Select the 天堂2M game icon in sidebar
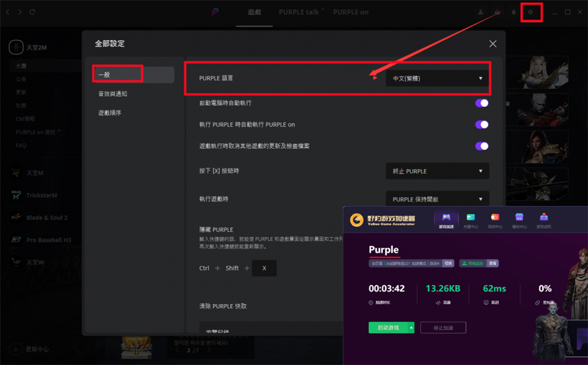This screenshot has height=365, width=588. pyautogui.click(x=16, y=47)
